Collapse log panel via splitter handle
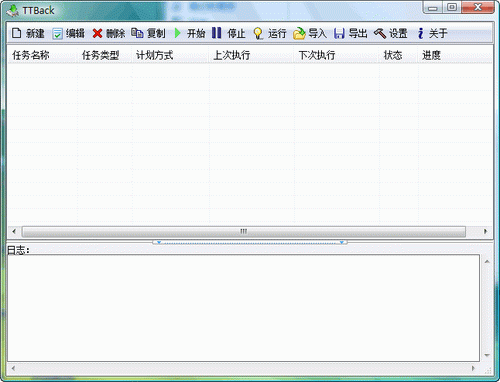Image resolution: width=500 pixels, height=382 pixels. [250, 242]
